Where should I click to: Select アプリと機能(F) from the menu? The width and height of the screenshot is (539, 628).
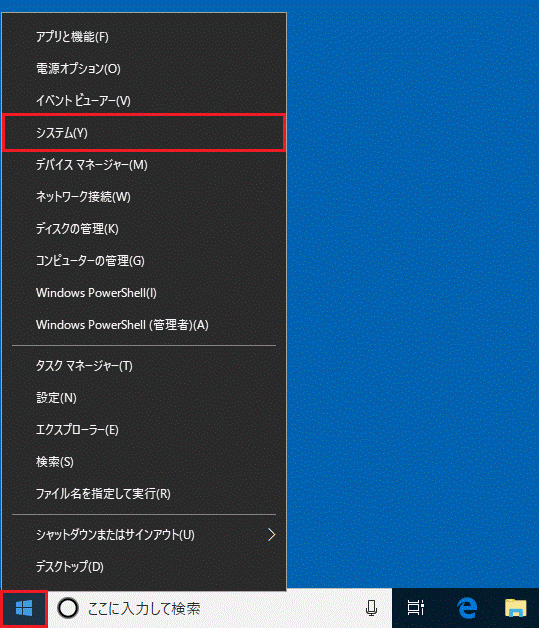[x=144, y=37]
